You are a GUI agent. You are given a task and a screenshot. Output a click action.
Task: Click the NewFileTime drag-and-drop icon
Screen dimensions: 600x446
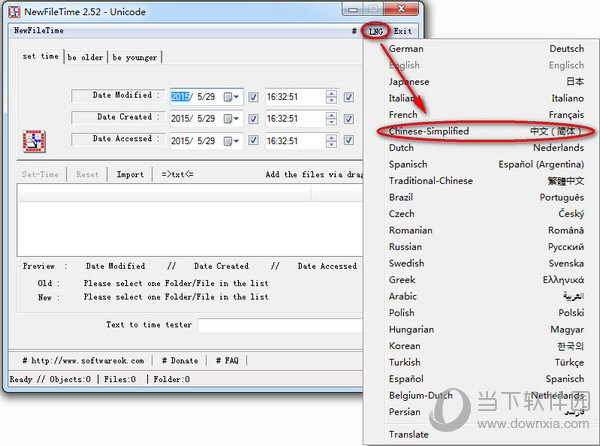tap(34, 141)
